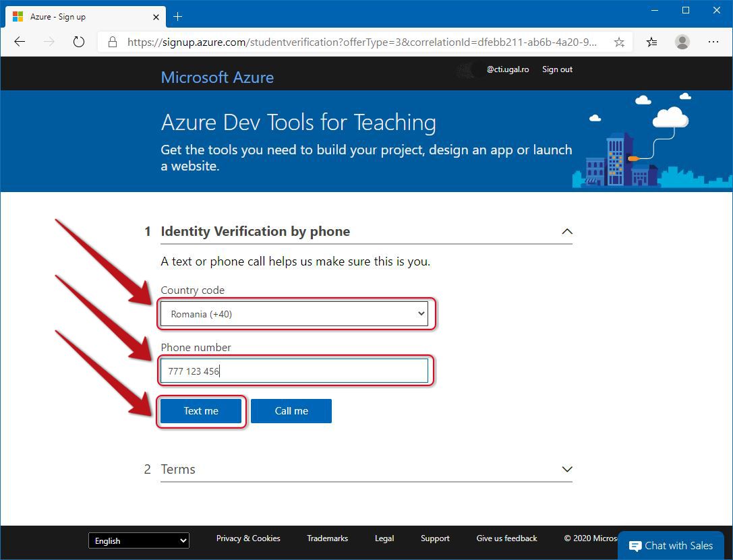Add this page to favorites star icon
Screen dimensions: 733x560
coord(619,42)
